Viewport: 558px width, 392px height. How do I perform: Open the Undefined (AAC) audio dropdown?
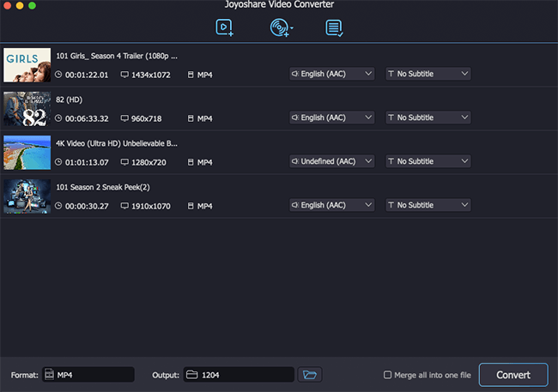coord(331,161)
